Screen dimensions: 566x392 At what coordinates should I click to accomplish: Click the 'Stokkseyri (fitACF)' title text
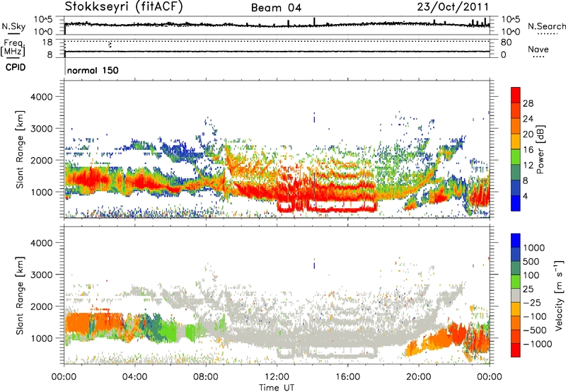click(124, 6)
